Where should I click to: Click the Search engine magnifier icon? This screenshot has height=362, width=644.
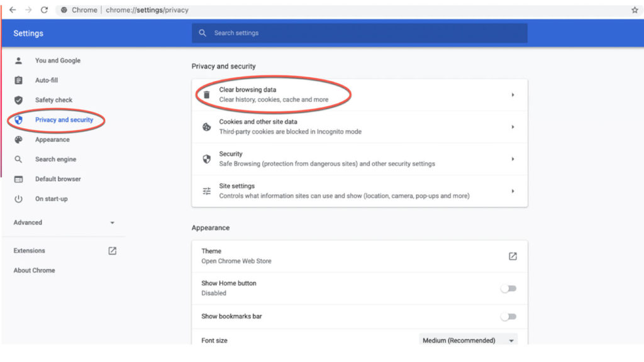point(18,159)
